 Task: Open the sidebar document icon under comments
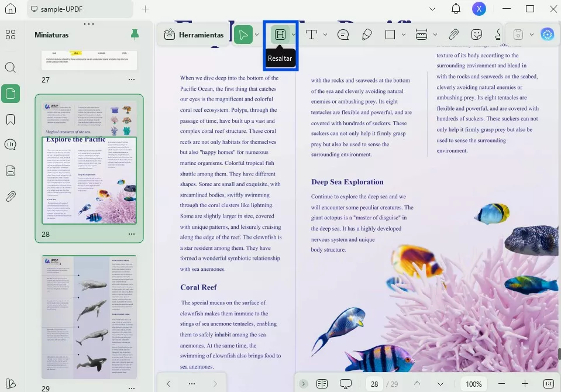pyautogui.click(x=11, y=171)
